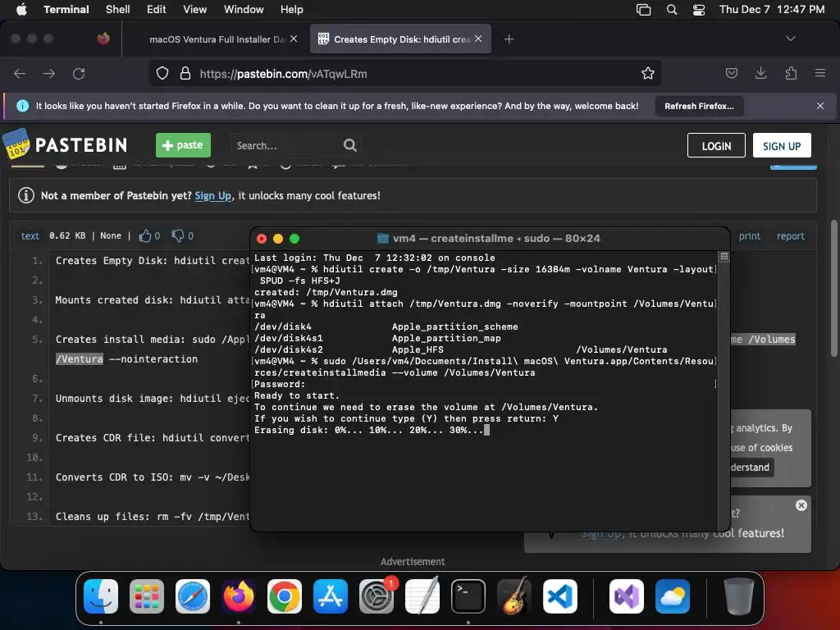
Task: Open the Apple menu
Action: pos(21,9)
